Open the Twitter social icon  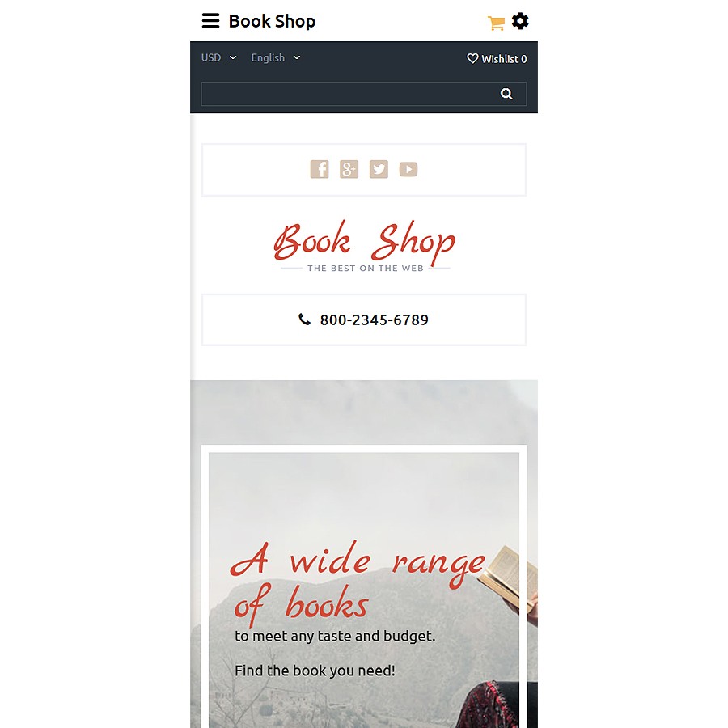click(x=379, y=170)
